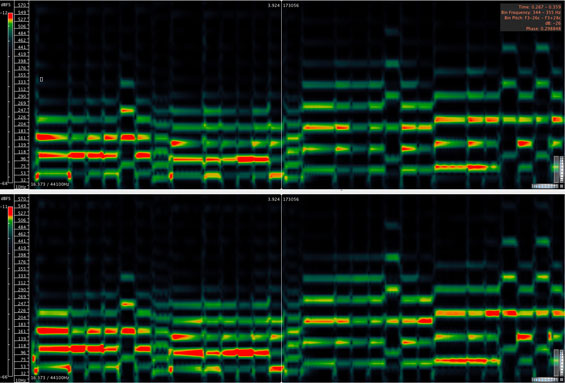Click the white divider between the two panes
This screenshot has height=383, width=565.
[282, 192]
